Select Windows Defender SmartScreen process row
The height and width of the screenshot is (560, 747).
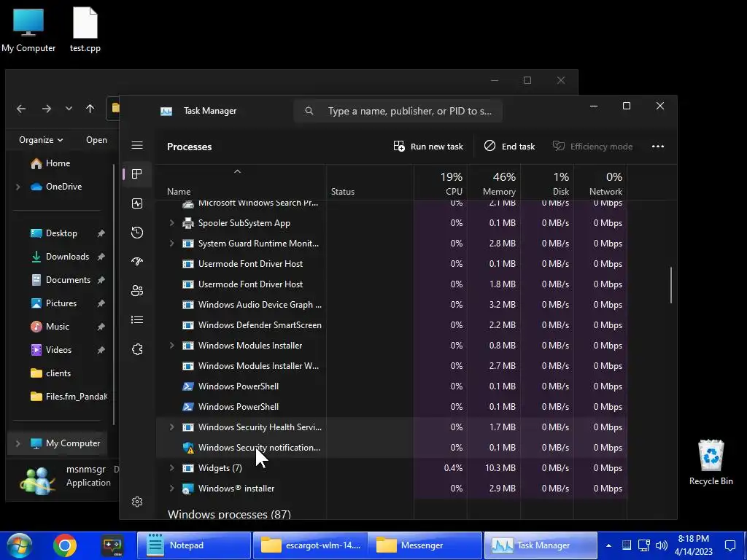coord(392,325)
